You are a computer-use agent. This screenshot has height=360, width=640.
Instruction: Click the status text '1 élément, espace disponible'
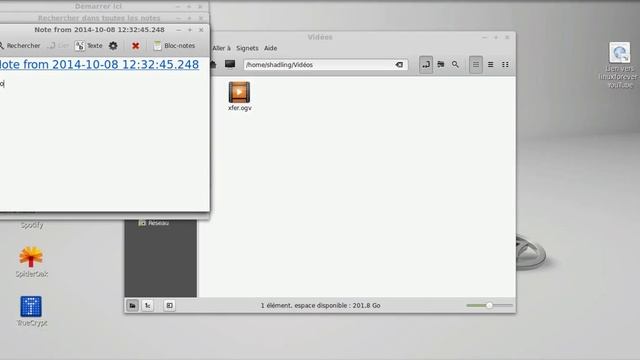(x=320, y=305)
